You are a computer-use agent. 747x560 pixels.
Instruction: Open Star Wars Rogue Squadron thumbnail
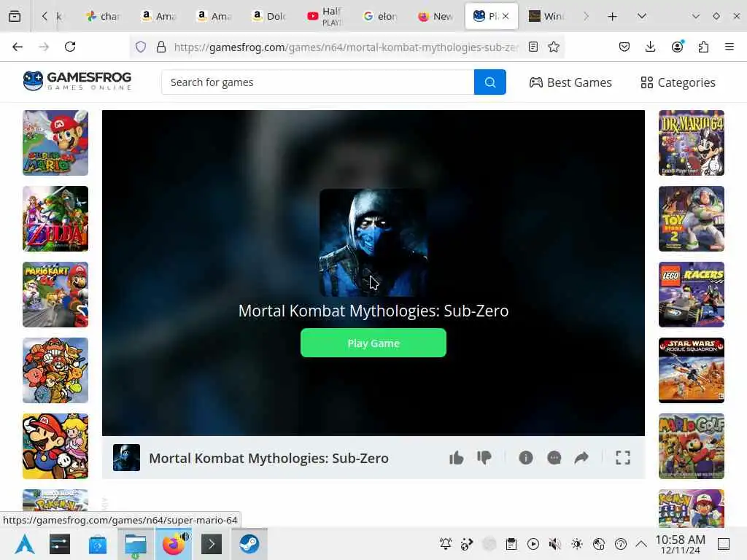pyautogui.click(x=692, y=370)
